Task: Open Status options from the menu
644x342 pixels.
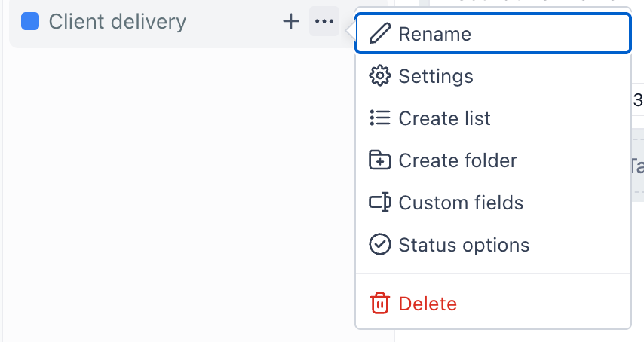Action: click(493, 245)
